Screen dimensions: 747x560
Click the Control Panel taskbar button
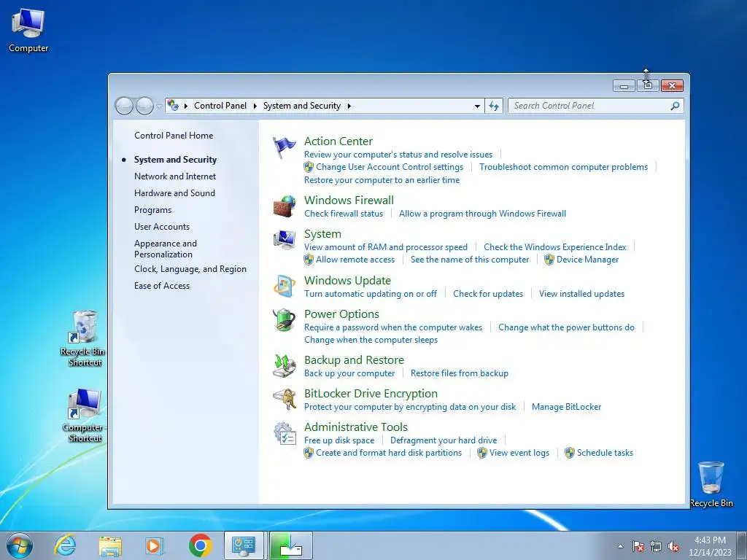[x=244, y=545]
